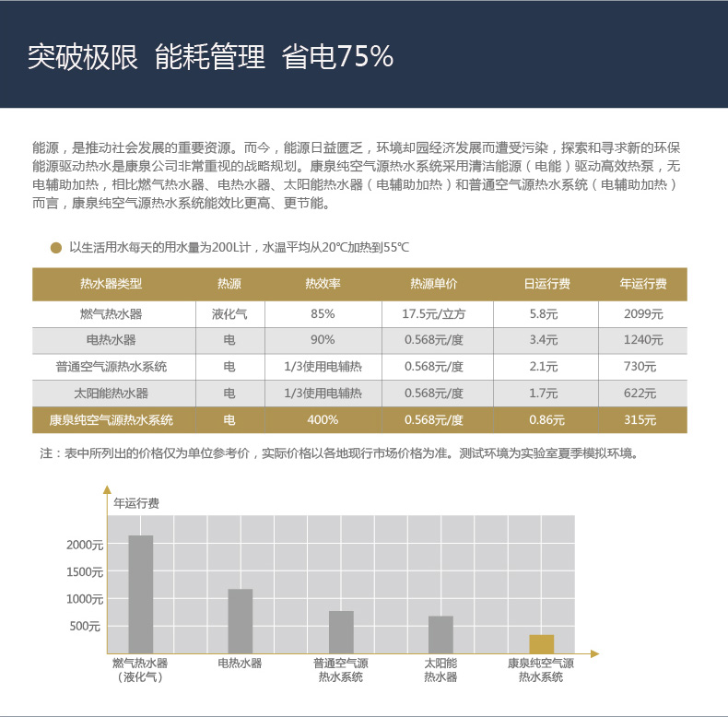Viewport: 728px width, 717px height.
Task: Click the gray bar for 电热水器
Action: [241, 621]
